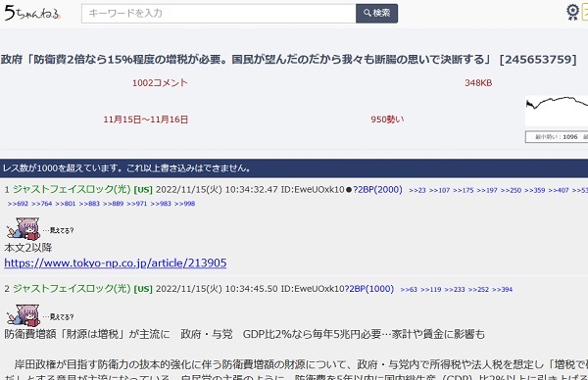Open reply anchor >>394
Screen dimensions: 588x380
(x=502, y=290)
